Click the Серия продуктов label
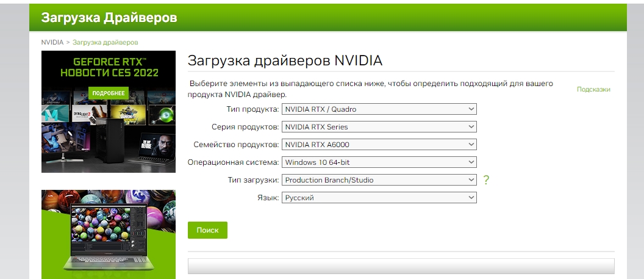The height and width of the screenshot is (279, 644). click(x=245, y=127)
